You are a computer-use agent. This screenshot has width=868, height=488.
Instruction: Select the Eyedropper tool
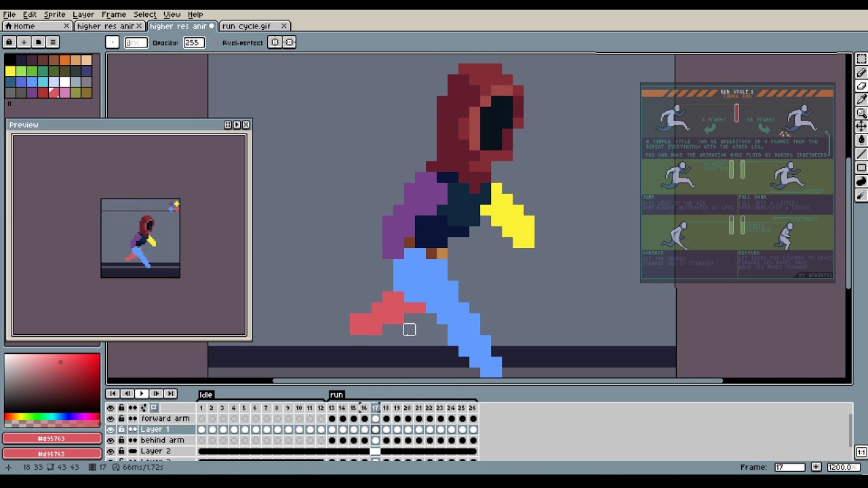pyautogui.click(x=861, y=100)
